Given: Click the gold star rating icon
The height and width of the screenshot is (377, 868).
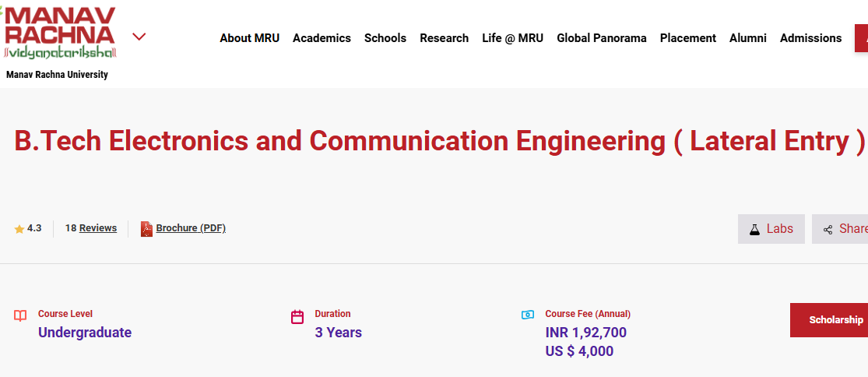Looking at the screenshot, I should tap(19, 229).
